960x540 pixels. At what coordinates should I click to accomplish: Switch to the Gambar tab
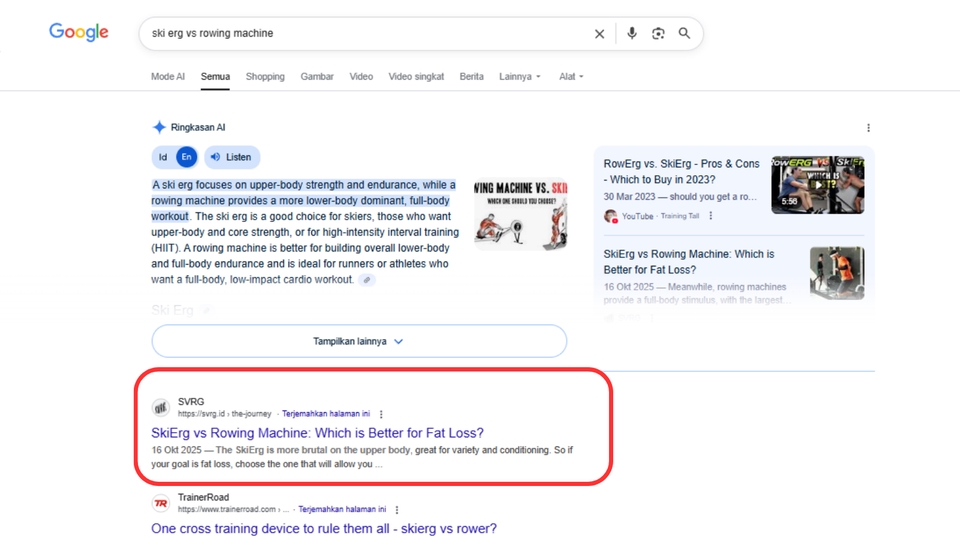point(317,77)
